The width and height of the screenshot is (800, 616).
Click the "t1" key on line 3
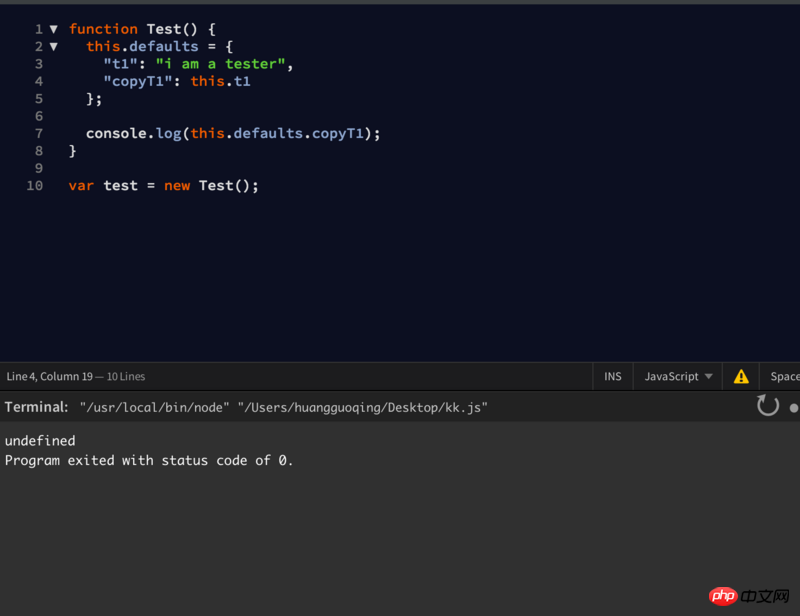[120, 64]
